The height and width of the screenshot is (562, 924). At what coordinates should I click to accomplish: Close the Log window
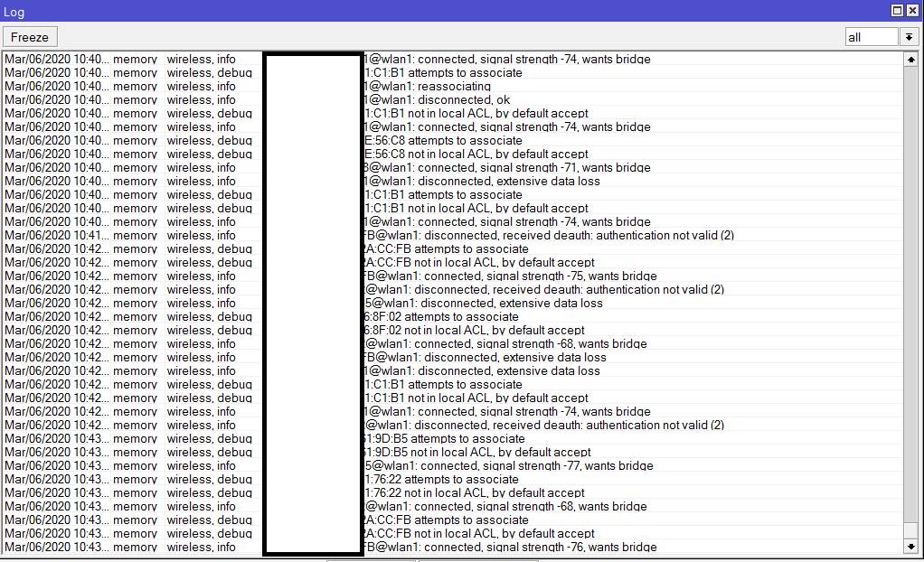[x=911, y=11]
